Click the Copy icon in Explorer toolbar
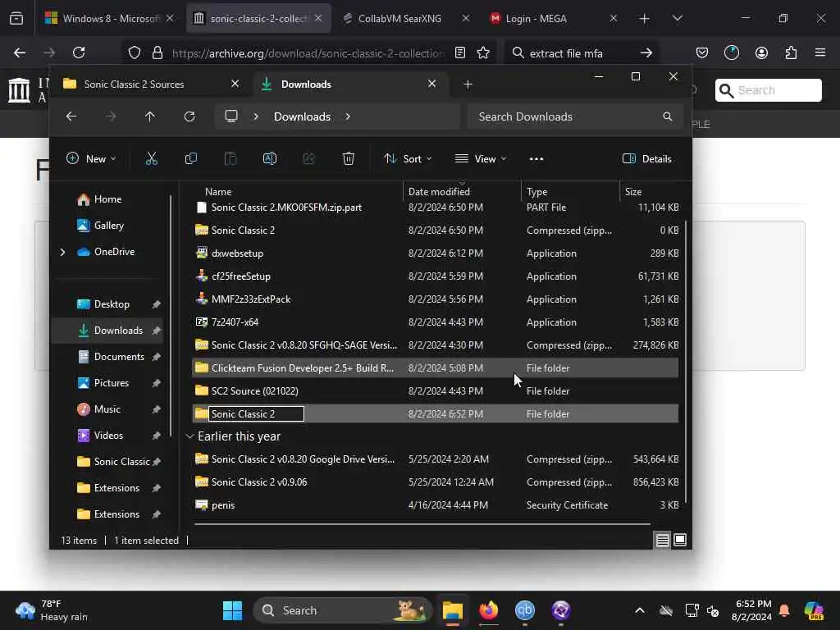This screenshot has width=840, height=630. [x=190, y=158]
